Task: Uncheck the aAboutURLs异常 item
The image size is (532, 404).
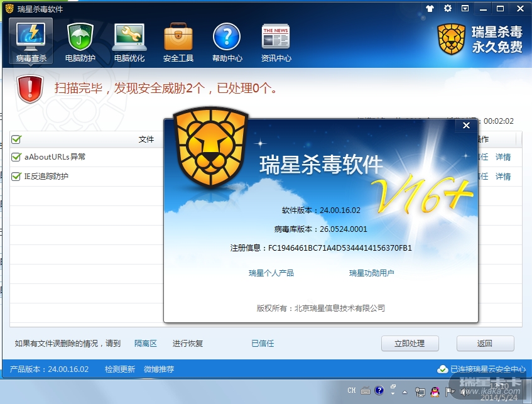Action: pyautogui.click(x=16, y=157)
